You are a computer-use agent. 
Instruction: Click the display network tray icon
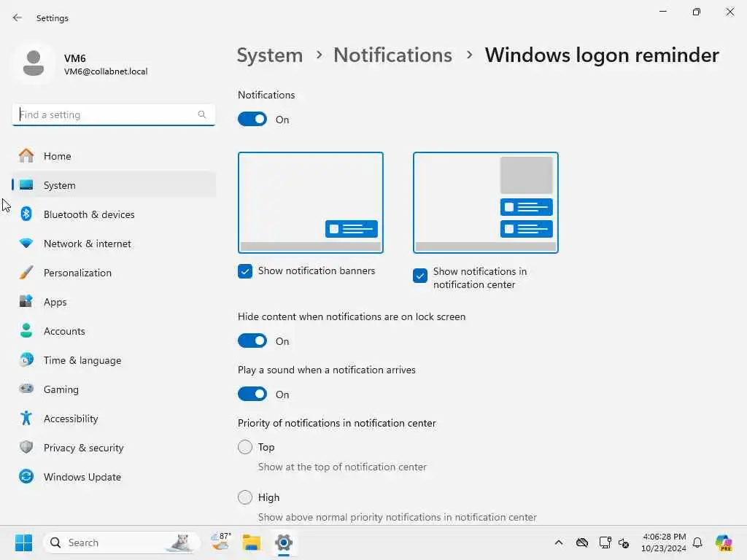[605, 542]
